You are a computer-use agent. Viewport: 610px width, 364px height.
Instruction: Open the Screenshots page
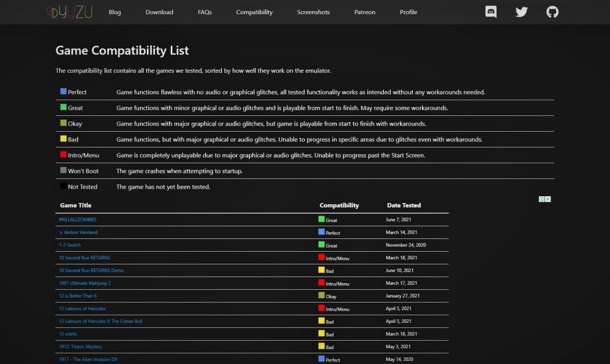[x=313, y=12]
